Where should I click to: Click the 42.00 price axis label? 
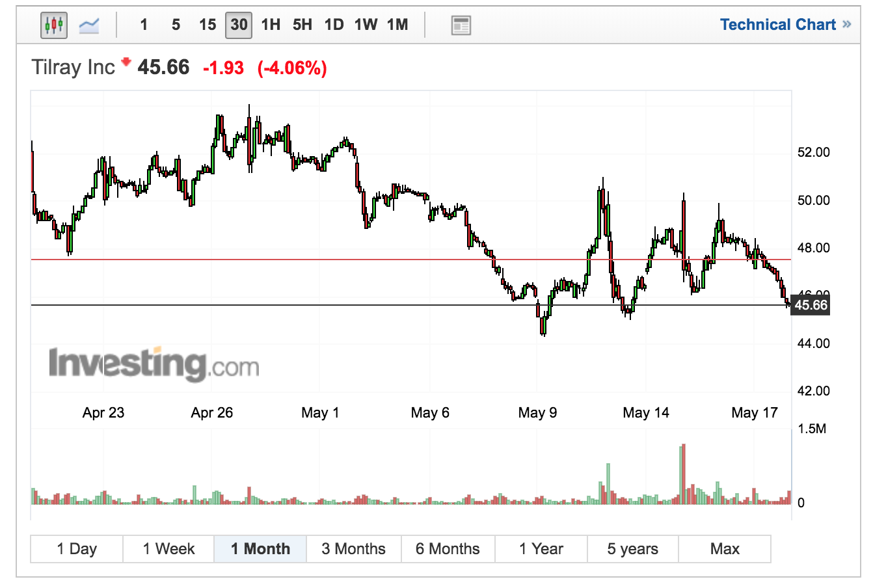tap(814, 391)
